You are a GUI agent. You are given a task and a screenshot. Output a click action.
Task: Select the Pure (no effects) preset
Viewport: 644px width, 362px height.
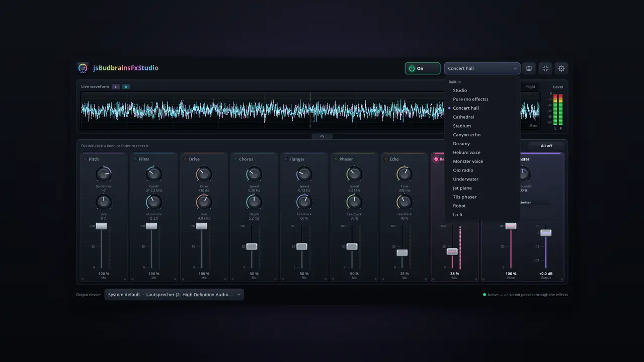tap(482, 99)
